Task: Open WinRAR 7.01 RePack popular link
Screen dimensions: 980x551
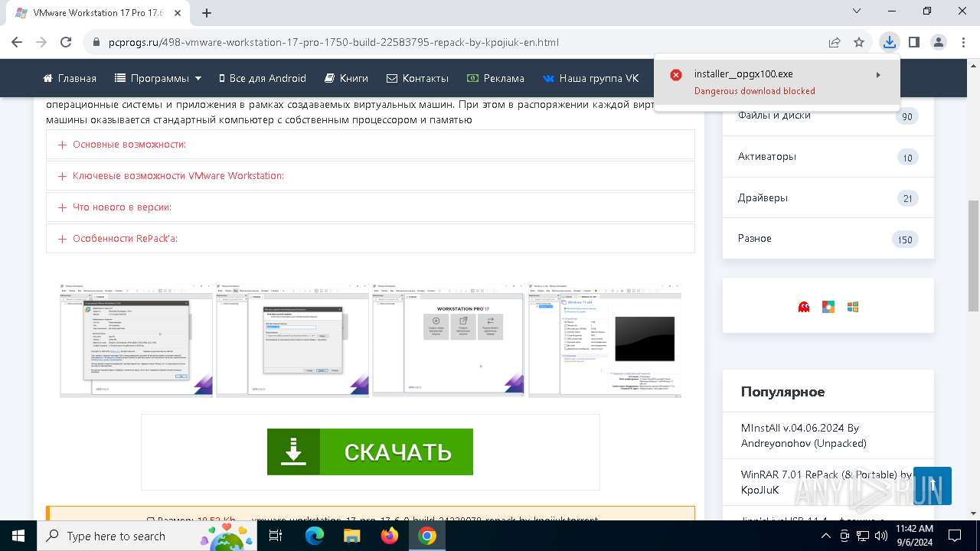Action: coord(827,482)
